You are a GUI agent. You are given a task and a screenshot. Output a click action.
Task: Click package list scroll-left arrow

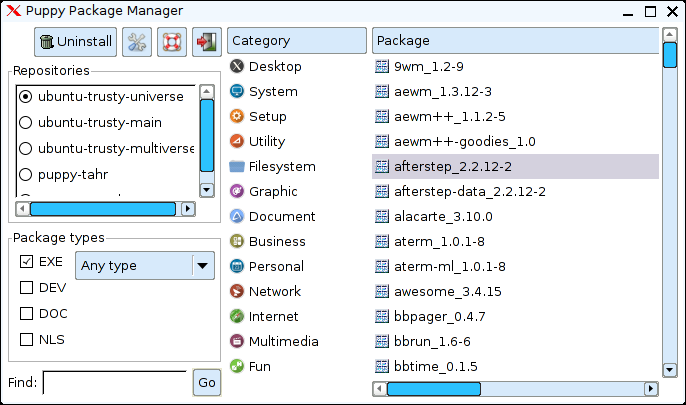(x=380, y=388)
